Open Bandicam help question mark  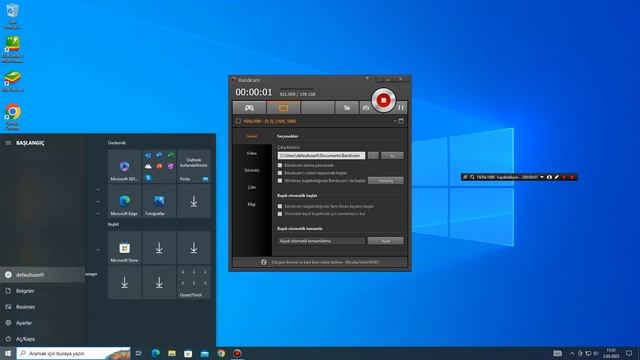tap(367, 79)
